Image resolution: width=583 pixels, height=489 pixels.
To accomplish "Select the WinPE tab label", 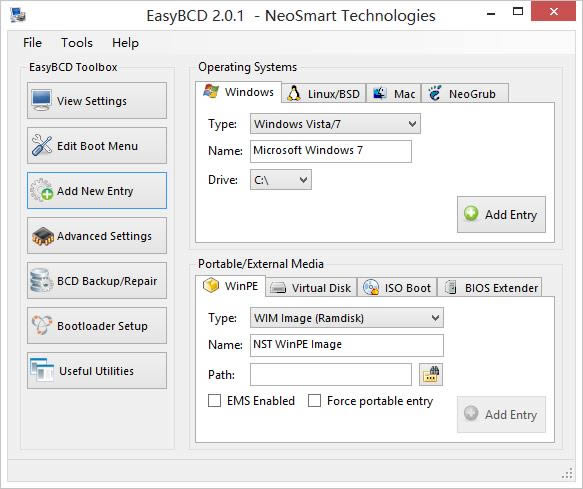I will [241, 286].
